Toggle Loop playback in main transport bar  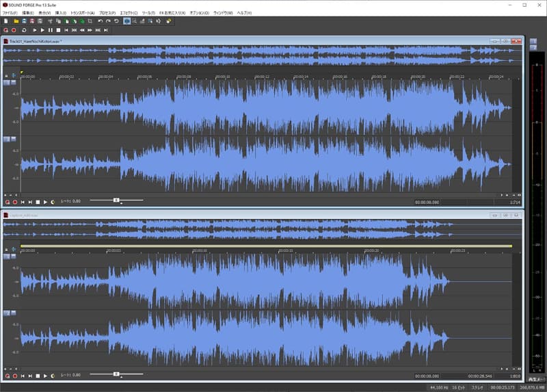pyautogui.click(x=24, y=30)
